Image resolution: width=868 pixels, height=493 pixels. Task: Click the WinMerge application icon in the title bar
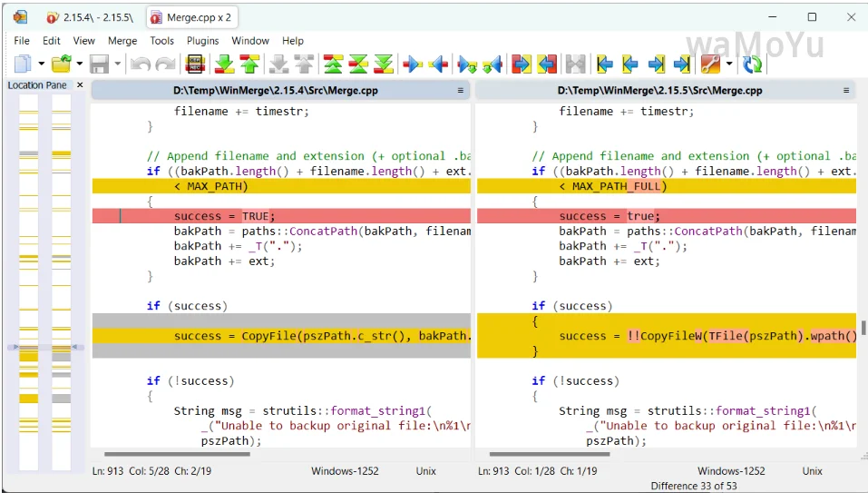coord(21,17)
